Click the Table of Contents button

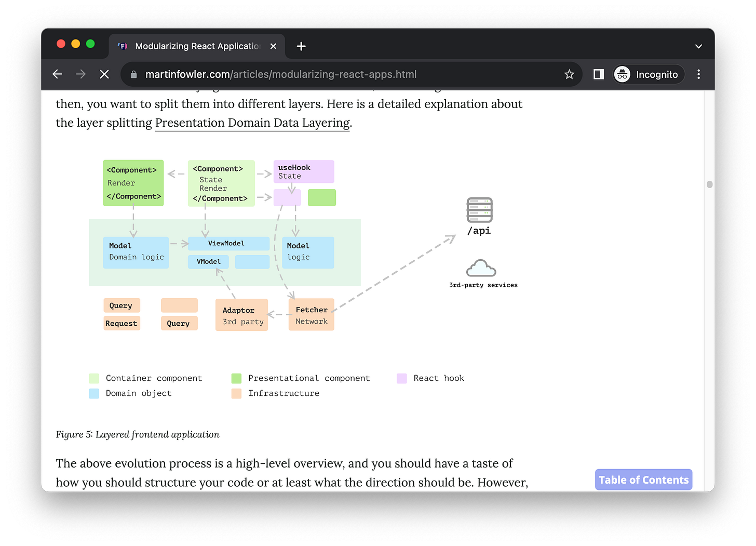(644, 480)
